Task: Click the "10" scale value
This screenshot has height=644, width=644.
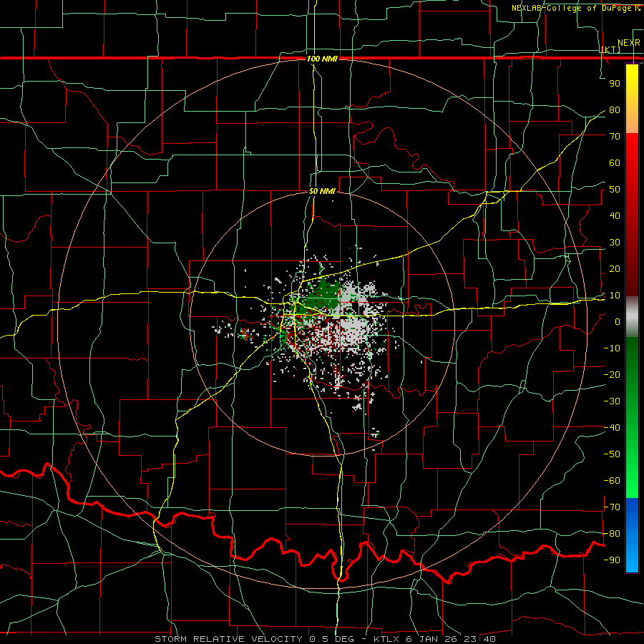Action: [615, 296]
